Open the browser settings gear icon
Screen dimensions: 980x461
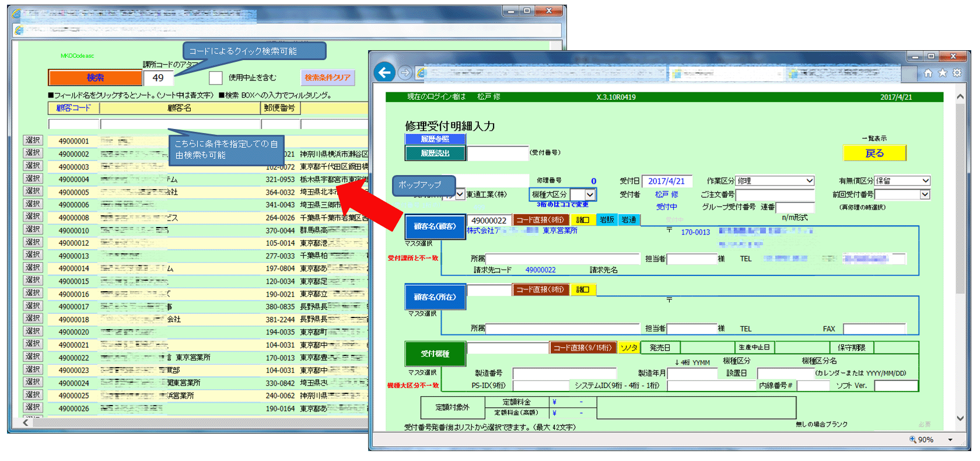click(x=957, y=73)
